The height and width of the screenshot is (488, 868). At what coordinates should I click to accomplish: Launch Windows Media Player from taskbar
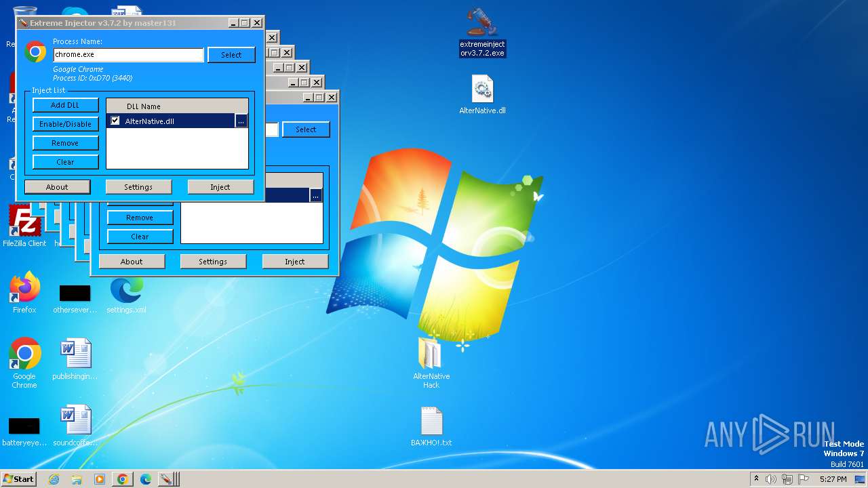99,479
